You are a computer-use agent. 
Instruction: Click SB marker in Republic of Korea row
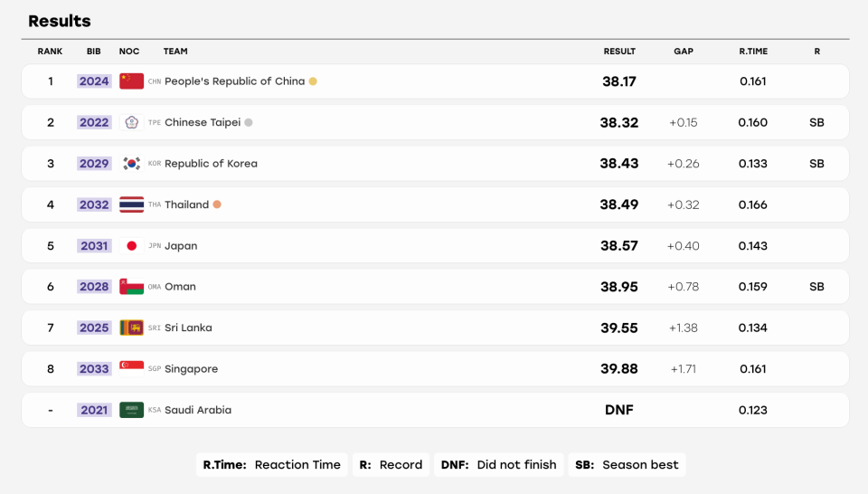[817, 164]
